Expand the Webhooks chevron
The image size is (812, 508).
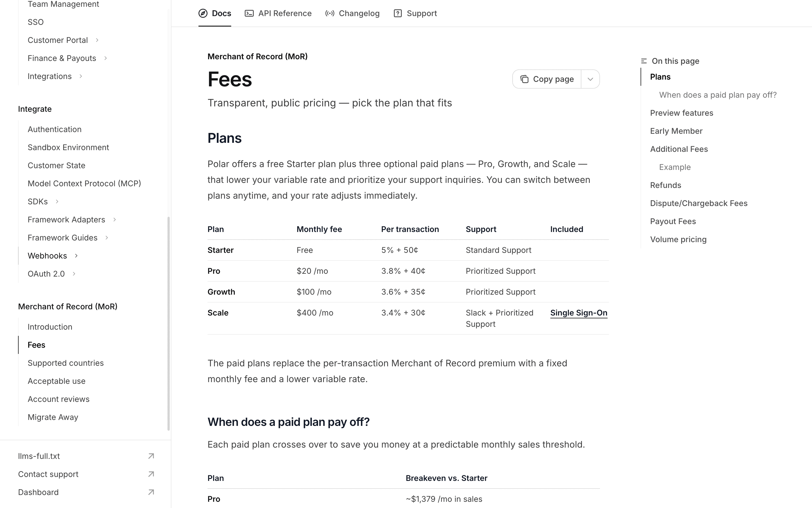coord(76,256)
